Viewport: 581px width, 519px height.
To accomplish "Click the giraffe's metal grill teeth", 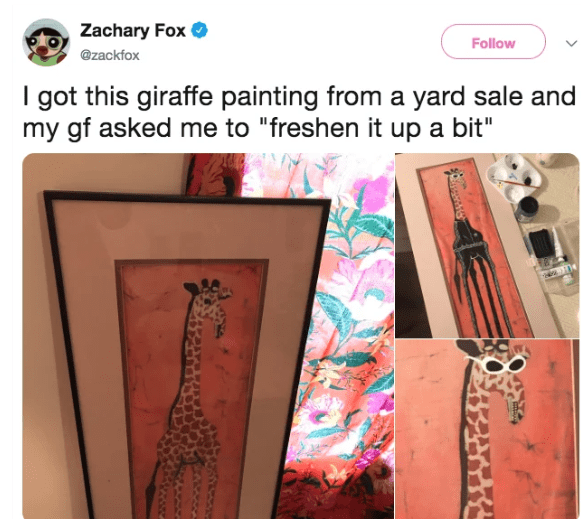I will point(514,410).
